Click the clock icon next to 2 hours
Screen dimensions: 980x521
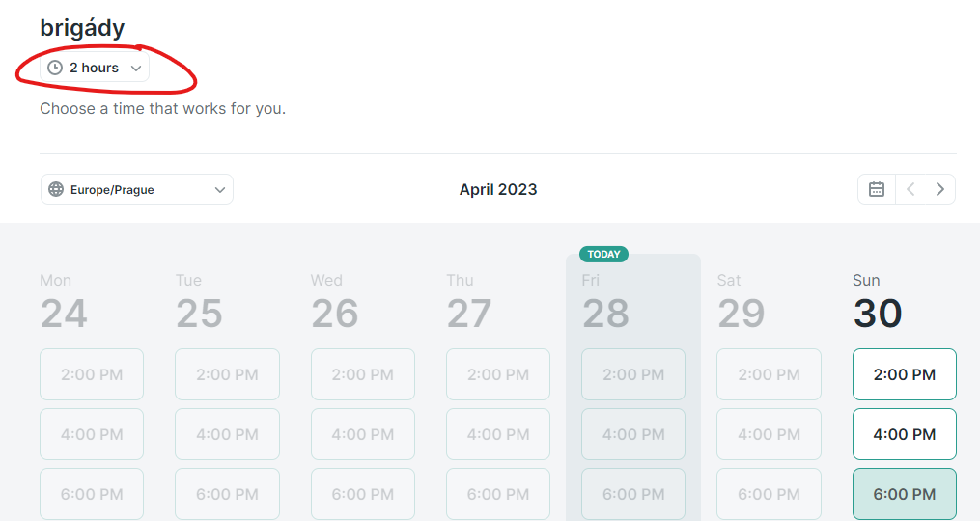click(x=55, y=68)
